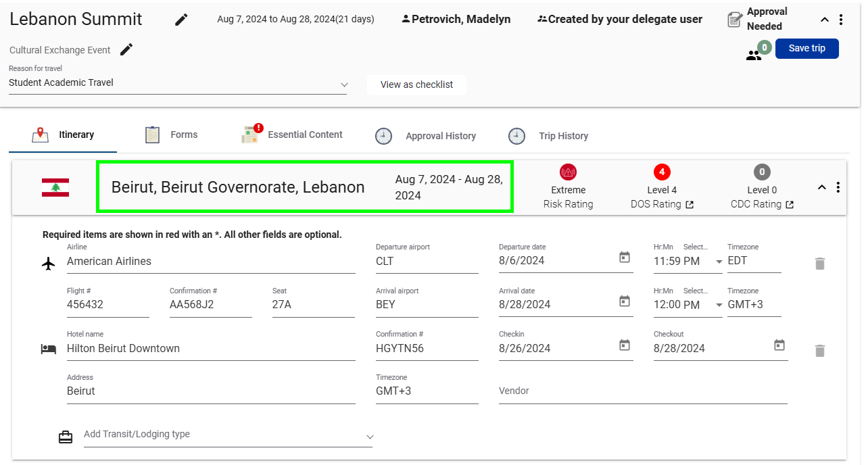Image resolution: width=868 pixels, height=465 pixels.
Task: Open the travelers group icon with badge
Action: coord(754,55)
